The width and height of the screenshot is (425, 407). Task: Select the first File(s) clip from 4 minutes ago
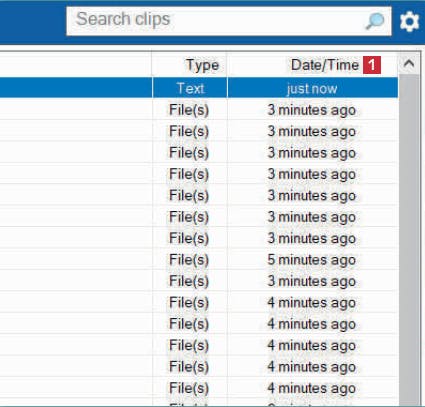point(199,302)
